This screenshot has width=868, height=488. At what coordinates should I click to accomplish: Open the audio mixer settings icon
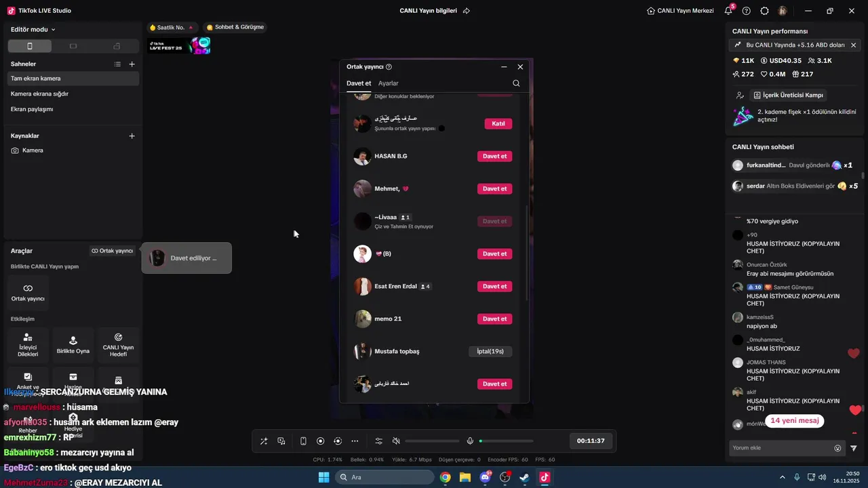[379, 441]
